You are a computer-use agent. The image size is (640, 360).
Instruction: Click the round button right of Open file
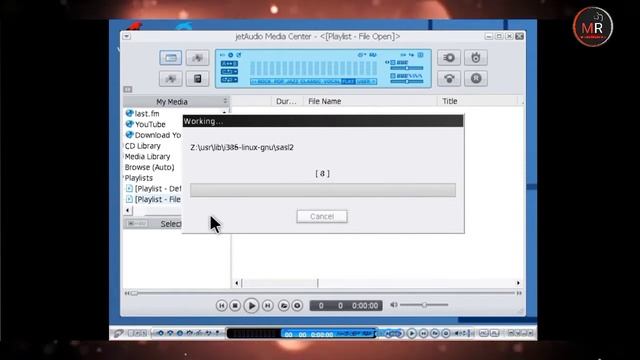tap(297, 305)
